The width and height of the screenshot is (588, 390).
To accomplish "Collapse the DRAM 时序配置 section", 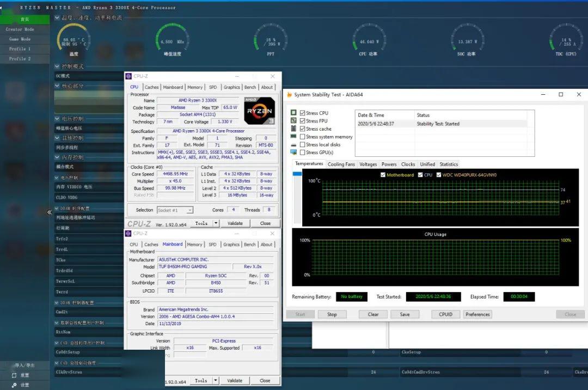I will coord(57,209).
